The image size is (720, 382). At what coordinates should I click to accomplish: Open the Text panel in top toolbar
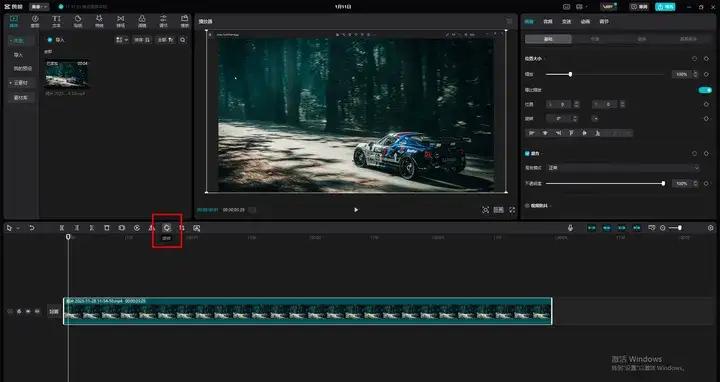[56, 21]
